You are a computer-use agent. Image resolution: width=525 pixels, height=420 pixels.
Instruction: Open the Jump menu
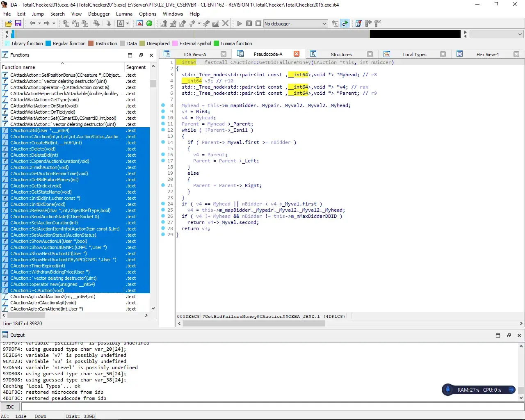pos(38,14)
